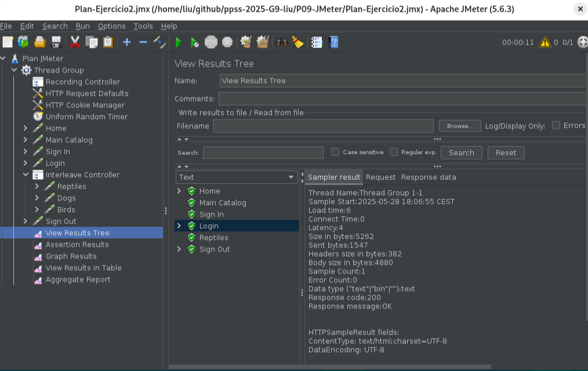588x371 pixels.
Task: Select the Recording Controller tree item
Action: point(77,82)
